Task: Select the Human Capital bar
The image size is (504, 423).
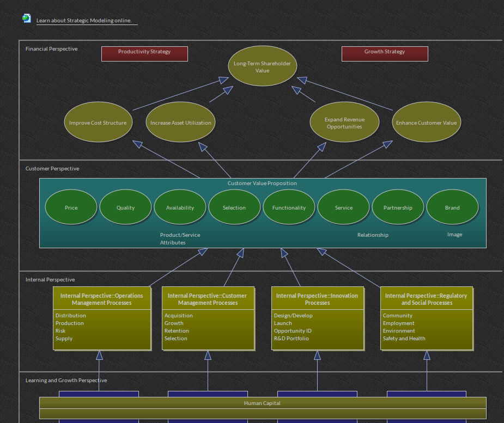Action: point(262,403)
